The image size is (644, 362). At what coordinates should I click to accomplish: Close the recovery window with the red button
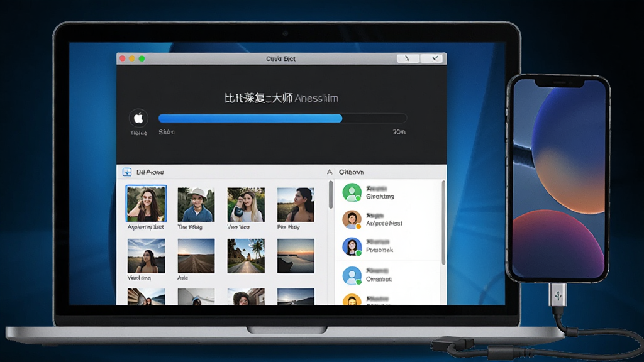click(123, 58)
